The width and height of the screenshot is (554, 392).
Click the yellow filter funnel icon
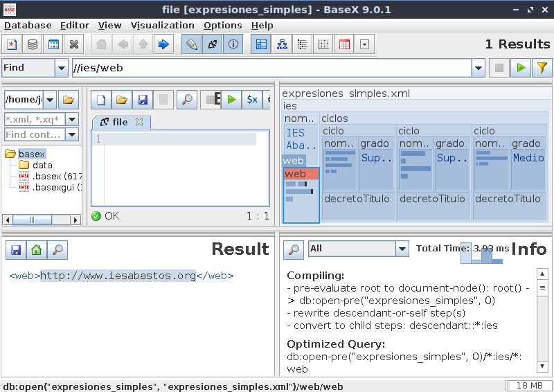point(542,68)
